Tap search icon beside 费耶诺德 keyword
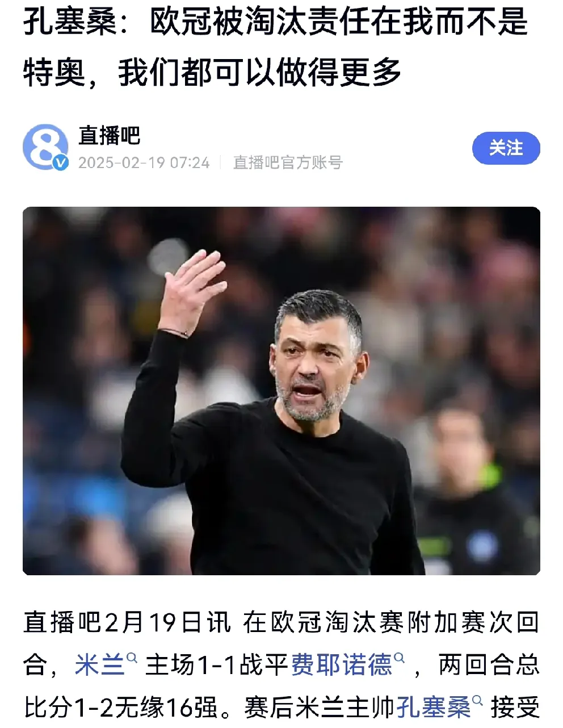 tap(400, 658)
